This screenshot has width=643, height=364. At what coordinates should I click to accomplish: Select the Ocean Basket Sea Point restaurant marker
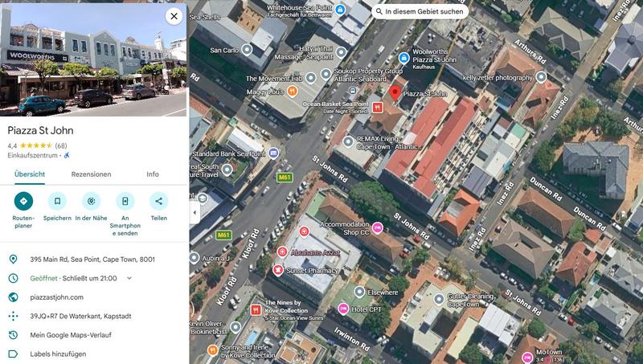pos(378,108)
